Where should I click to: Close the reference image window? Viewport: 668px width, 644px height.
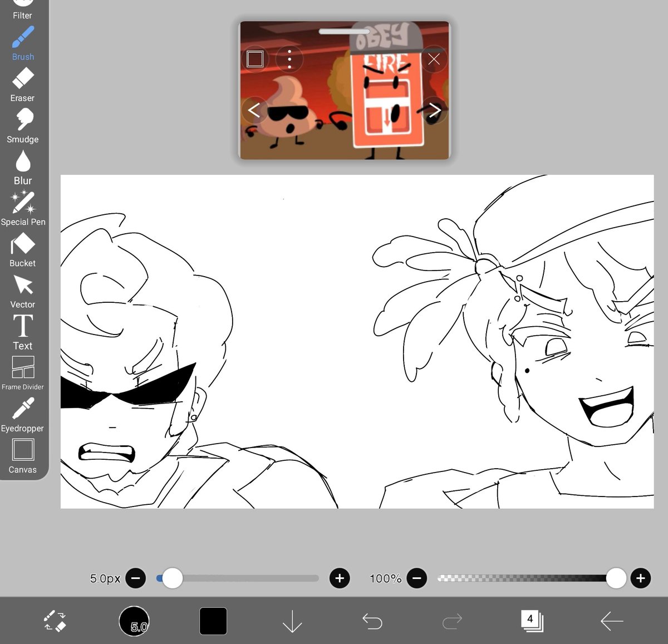(434, 59)
